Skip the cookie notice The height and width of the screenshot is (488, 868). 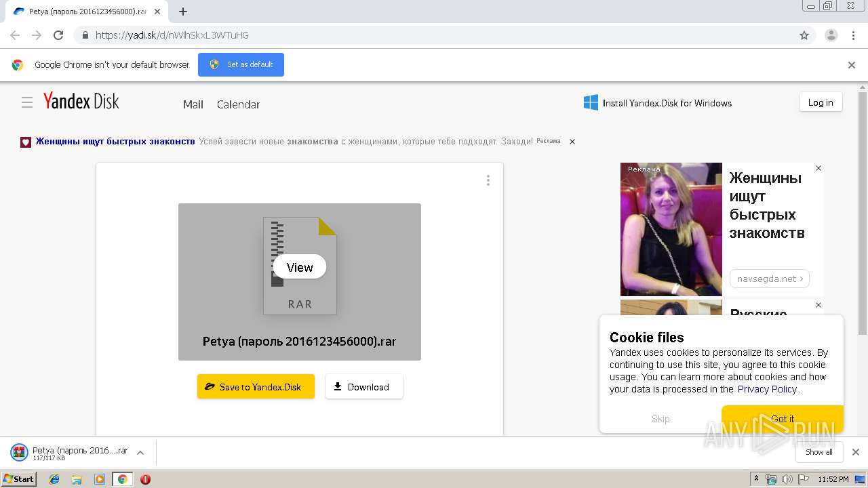pyautogui.click(x=660, y=419)
